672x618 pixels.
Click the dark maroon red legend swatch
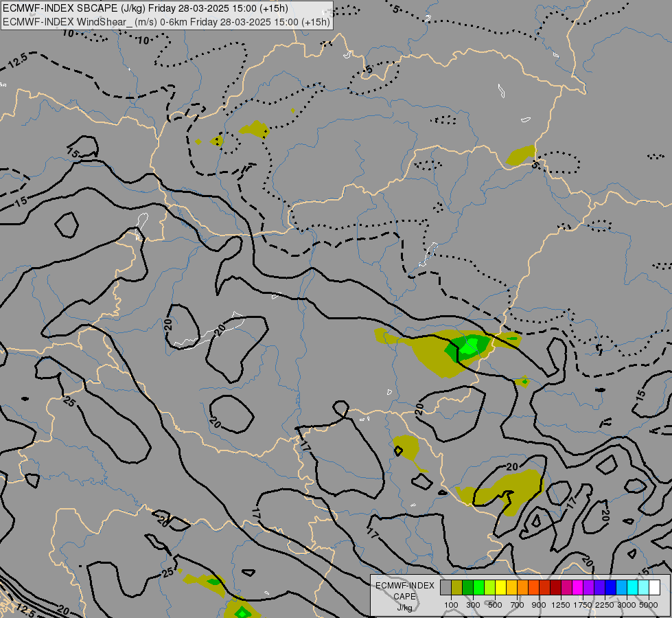click(556, 587)
